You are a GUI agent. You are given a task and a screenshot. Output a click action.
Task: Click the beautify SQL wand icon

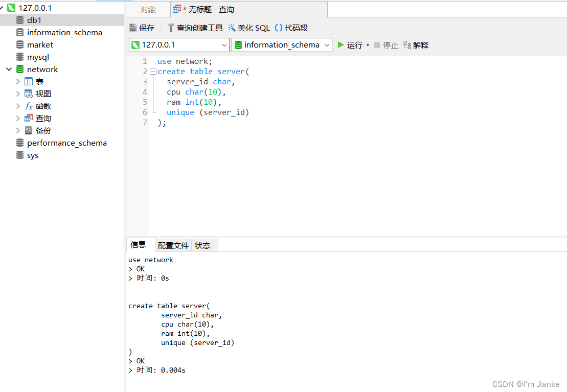tap(232, 28)
